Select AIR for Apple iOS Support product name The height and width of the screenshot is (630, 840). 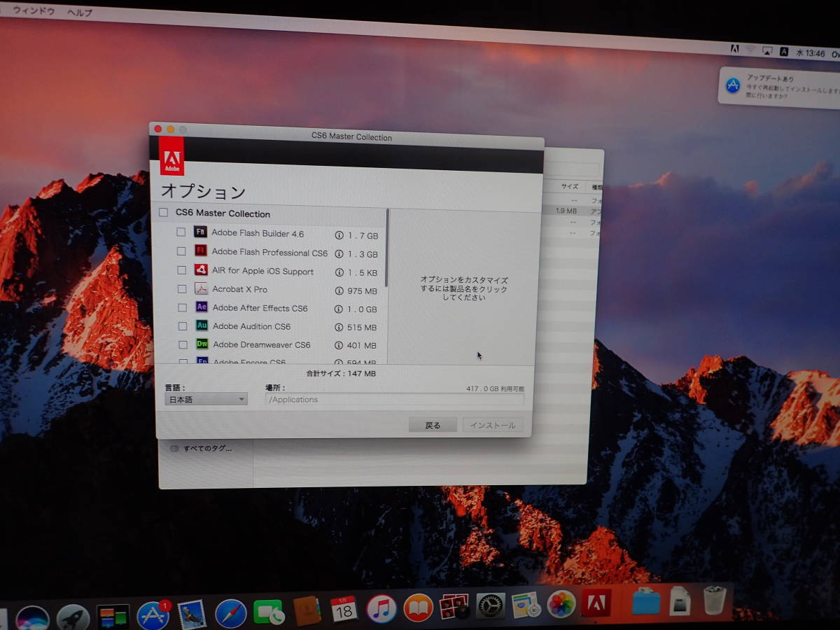point(262,271)
